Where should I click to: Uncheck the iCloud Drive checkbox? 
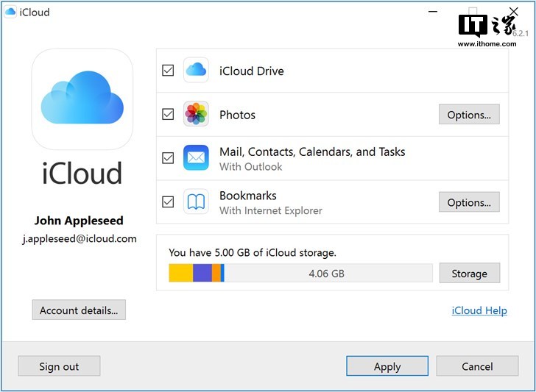click(168, 71)
